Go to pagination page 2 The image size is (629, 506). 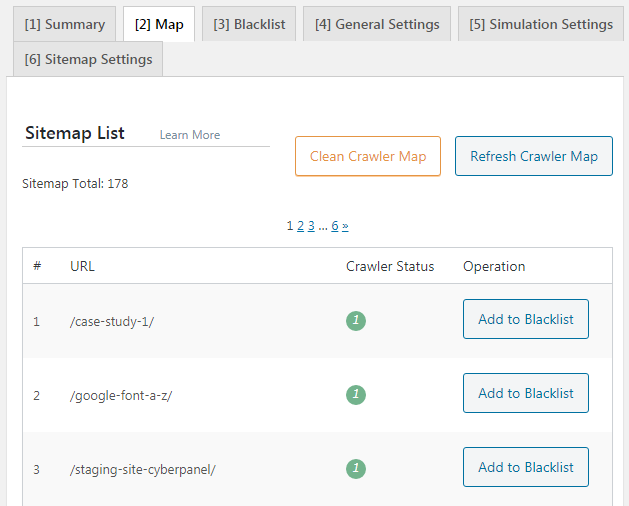tap(300, 226)
